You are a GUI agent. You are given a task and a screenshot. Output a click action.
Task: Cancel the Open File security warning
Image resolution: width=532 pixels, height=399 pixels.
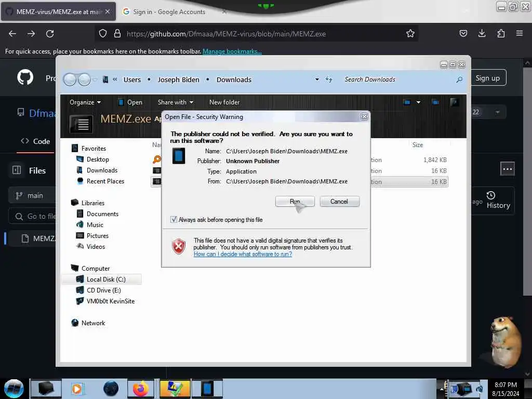tap(339, 202)
